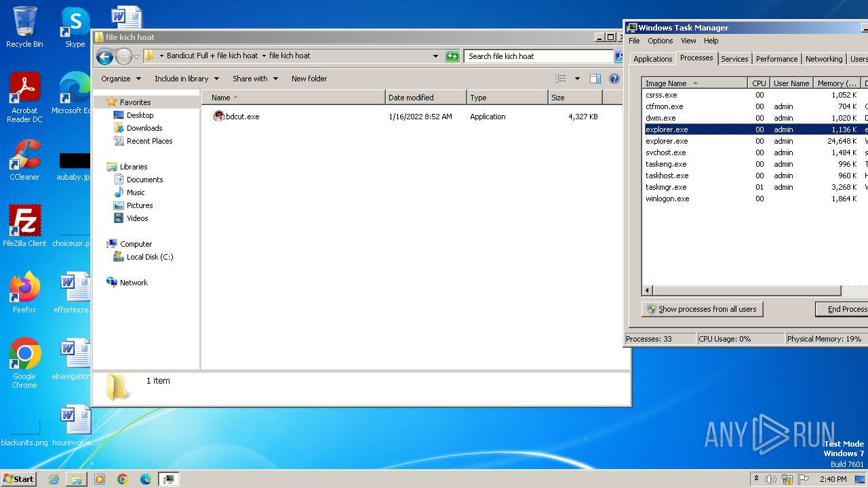Click the Windows Explorer taskbar icon
The height and width of the screenshot is (488, 868).
point(77,479)
